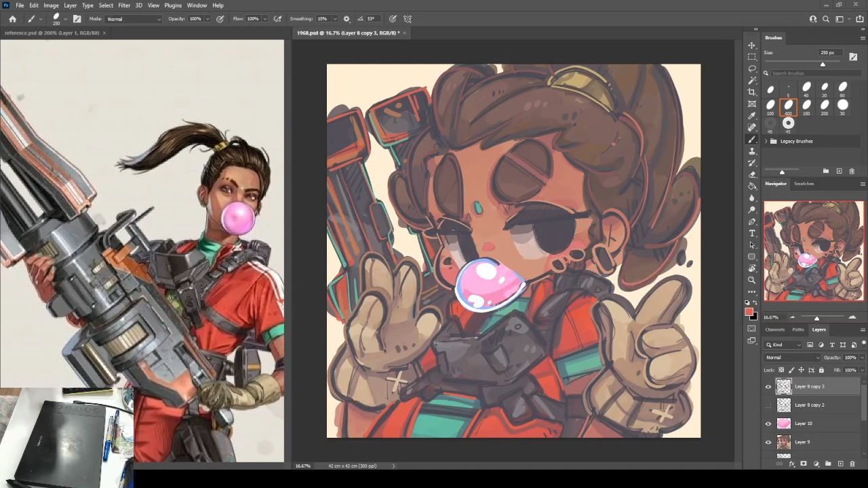Open layer filter Kind dropdown
This screenshot has width=868, height=488.
coord(783,345)
